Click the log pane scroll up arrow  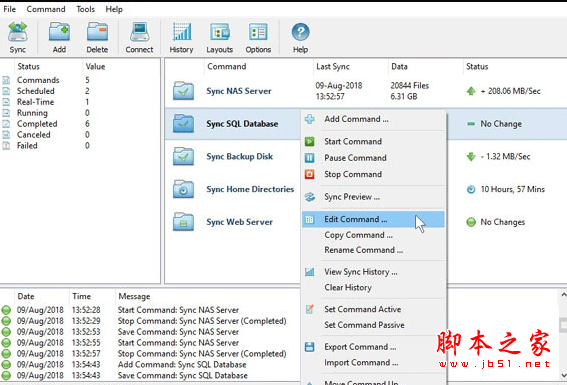(x=563, y=295)
